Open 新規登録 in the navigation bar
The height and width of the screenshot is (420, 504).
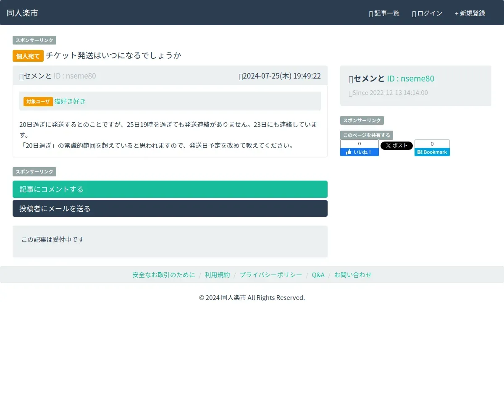470,13
